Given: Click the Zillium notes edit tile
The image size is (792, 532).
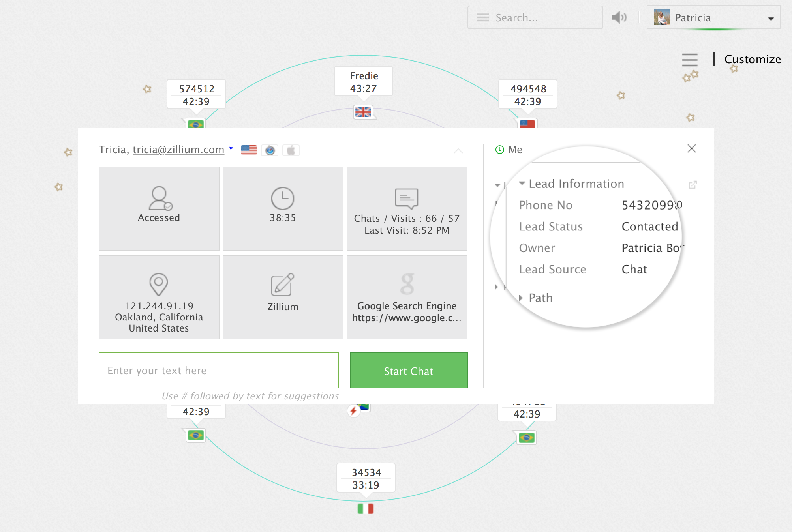Looking at the screenshot, I should (283, 297).
